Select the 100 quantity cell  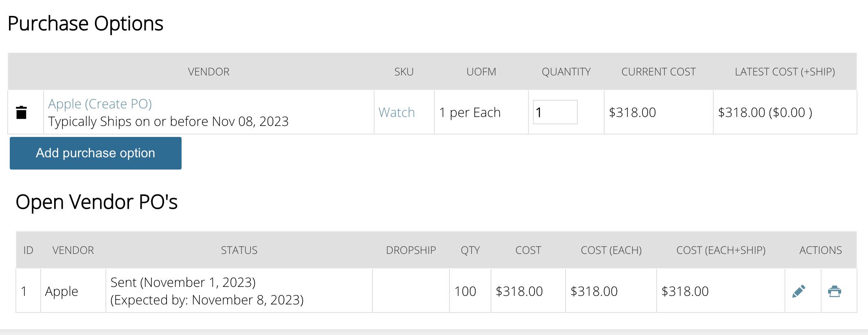tap(470, 291)
